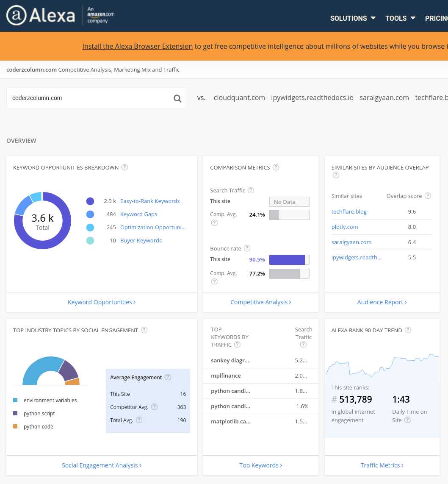Click python code legend square

[15, 426]
